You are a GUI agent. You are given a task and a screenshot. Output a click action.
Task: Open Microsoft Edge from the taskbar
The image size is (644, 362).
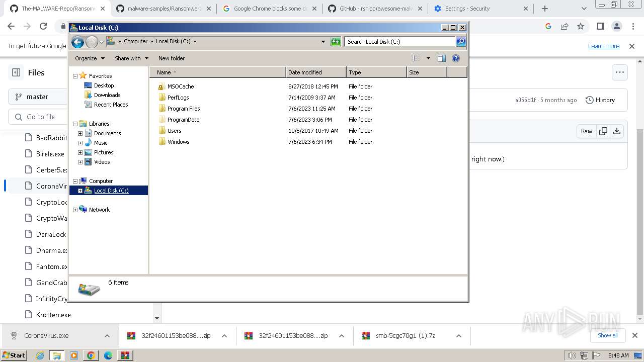108,355
